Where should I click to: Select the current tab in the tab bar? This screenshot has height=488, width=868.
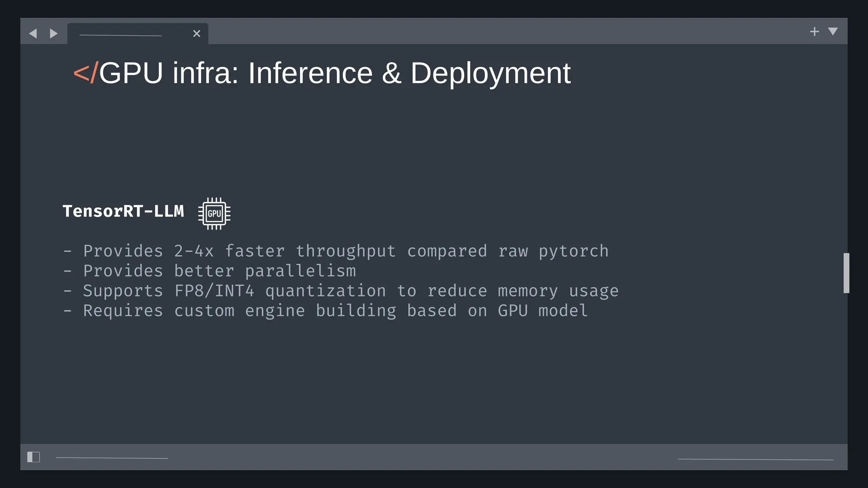click(138, 34)
